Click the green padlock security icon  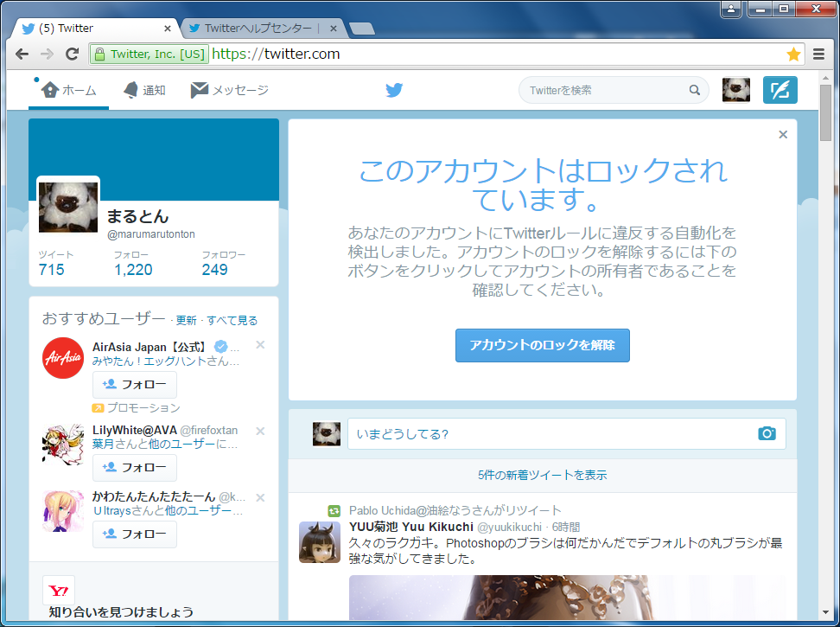coord(99,54)
